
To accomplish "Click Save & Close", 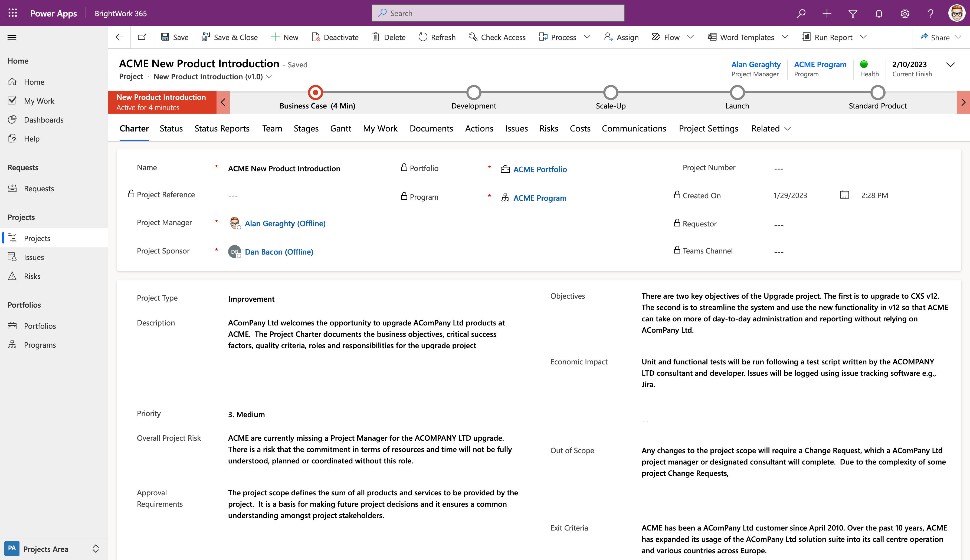I will point(229,37).
